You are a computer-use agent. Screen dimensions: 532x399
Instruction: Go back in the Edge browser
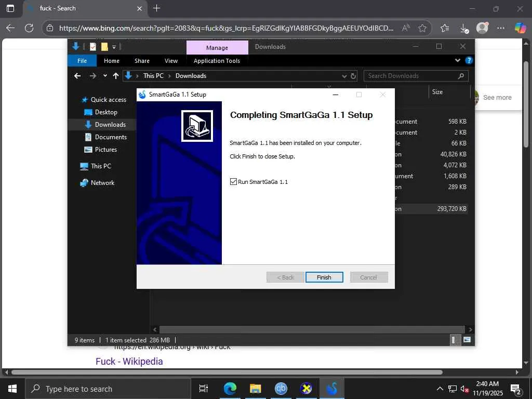click(10, 28)
